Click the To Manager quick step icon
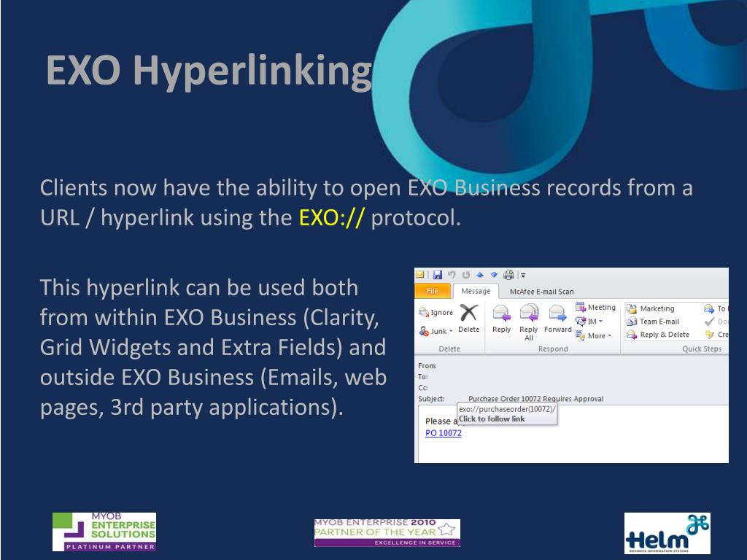 click(709, 308)
